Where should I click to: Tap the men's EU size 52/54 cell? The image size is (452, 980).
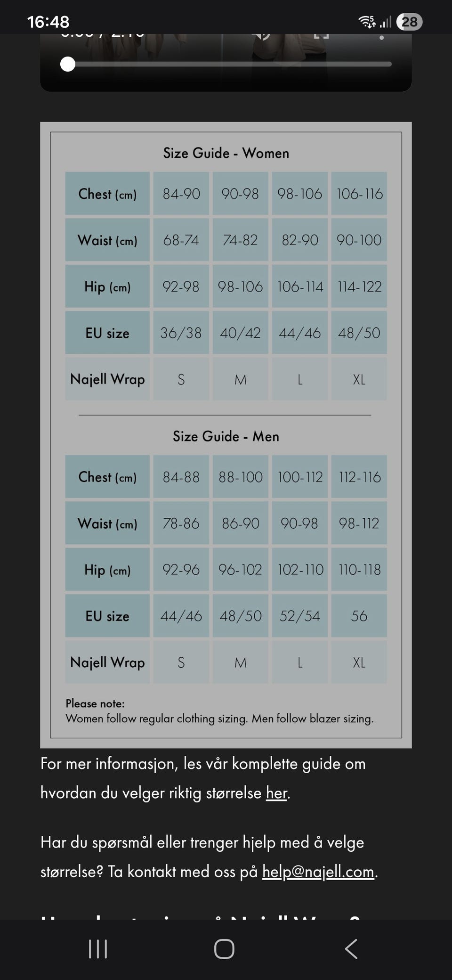[299, 616]
